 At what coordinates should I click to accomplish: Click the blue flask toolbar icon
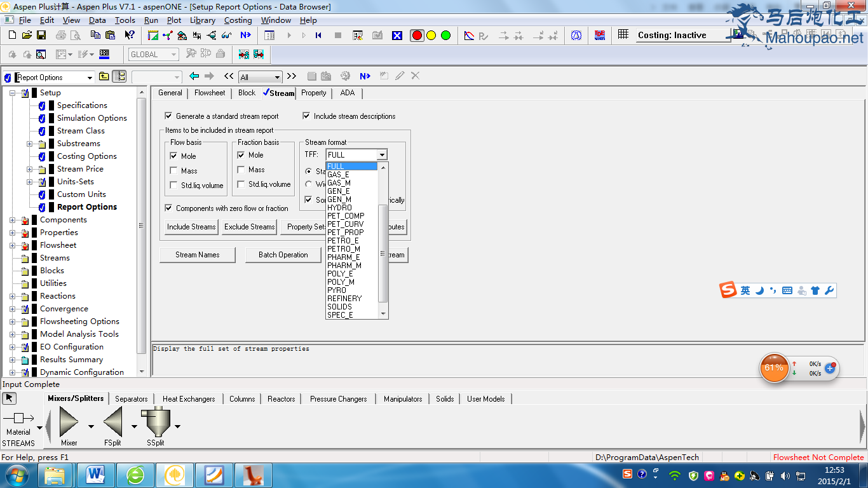[x=576, y=36]
